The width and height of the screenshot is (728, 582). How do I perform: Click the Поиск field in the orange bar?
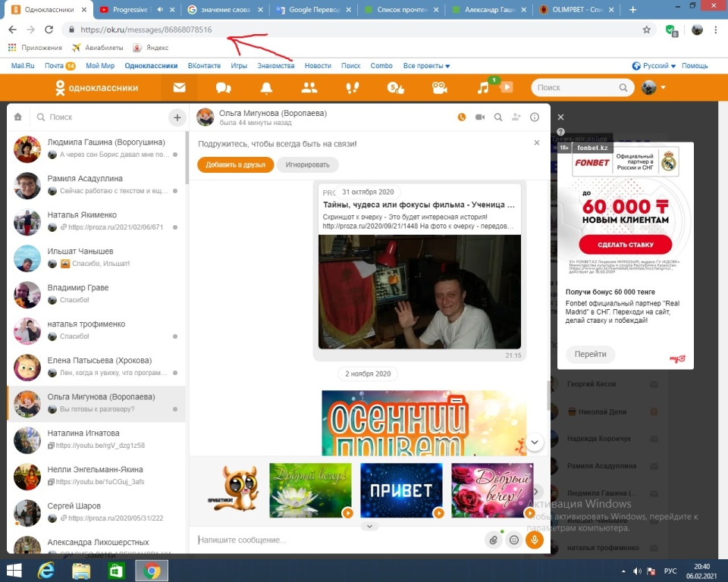pyautogui.click(x=582, y=88)
